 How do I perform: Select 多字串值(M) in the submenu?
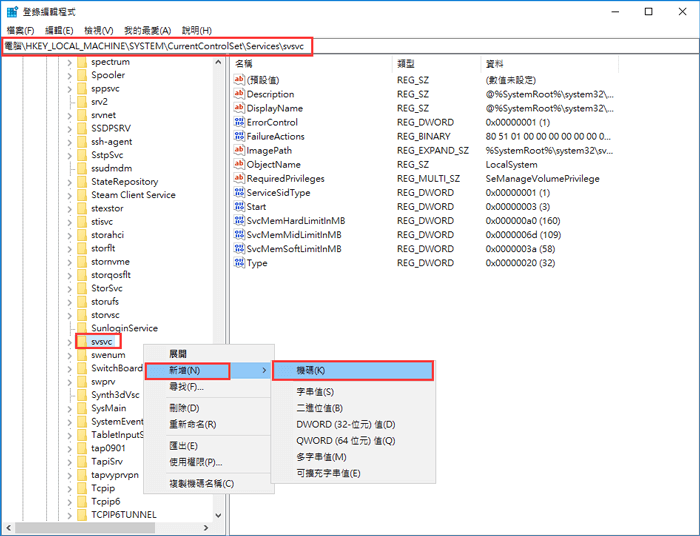[x=353, y=457]
